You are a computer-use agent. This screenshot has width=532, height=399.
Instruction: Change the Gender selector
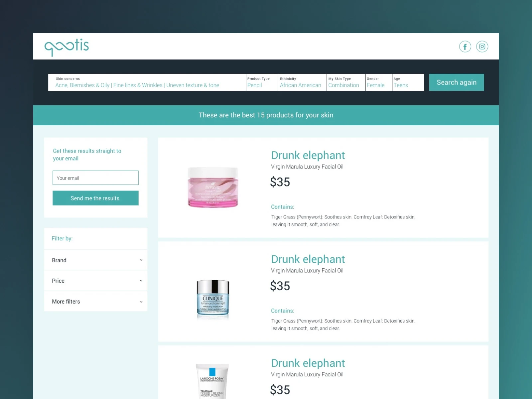point(379,82)
